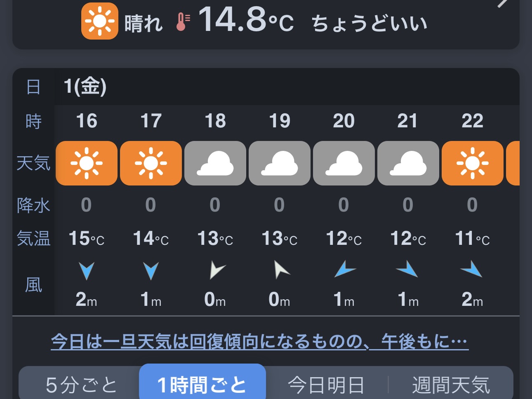
Task: Tap the 21時 cloudy weather icon
Action: click(x=408, y=163)
